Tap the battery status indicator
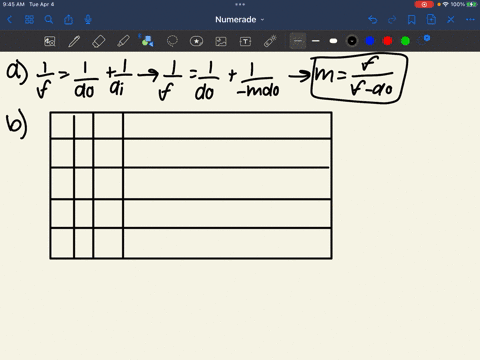Viewport: 480px width, 360px height. click(471, 4)
